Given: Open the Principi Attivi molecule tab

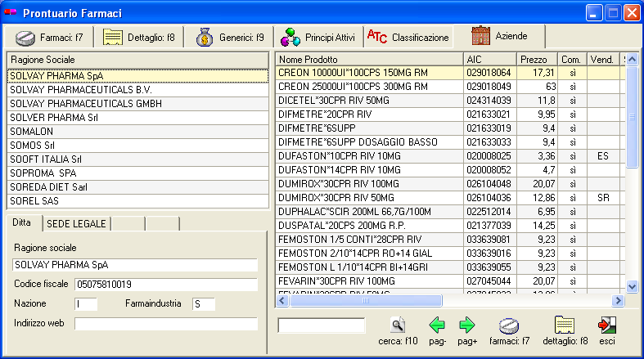Looking at the screenshot, I should tap(317, 38).
